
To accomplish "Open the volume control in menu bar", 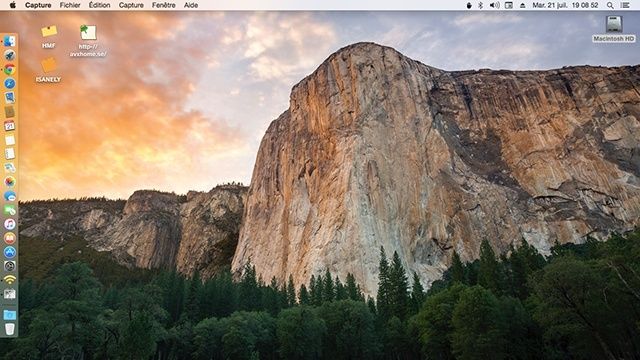I will (494, 5).
